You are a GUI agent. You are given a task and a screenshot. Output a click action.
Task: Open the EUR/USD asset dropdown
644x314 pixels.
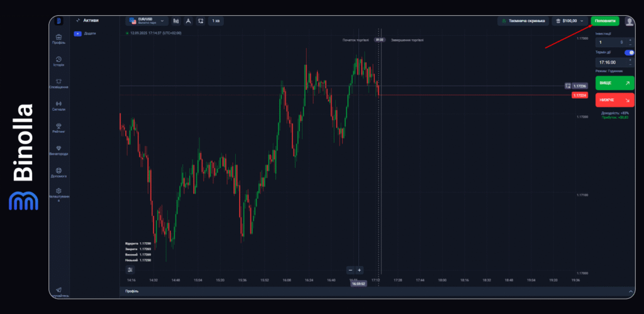[x=147, y=21]
